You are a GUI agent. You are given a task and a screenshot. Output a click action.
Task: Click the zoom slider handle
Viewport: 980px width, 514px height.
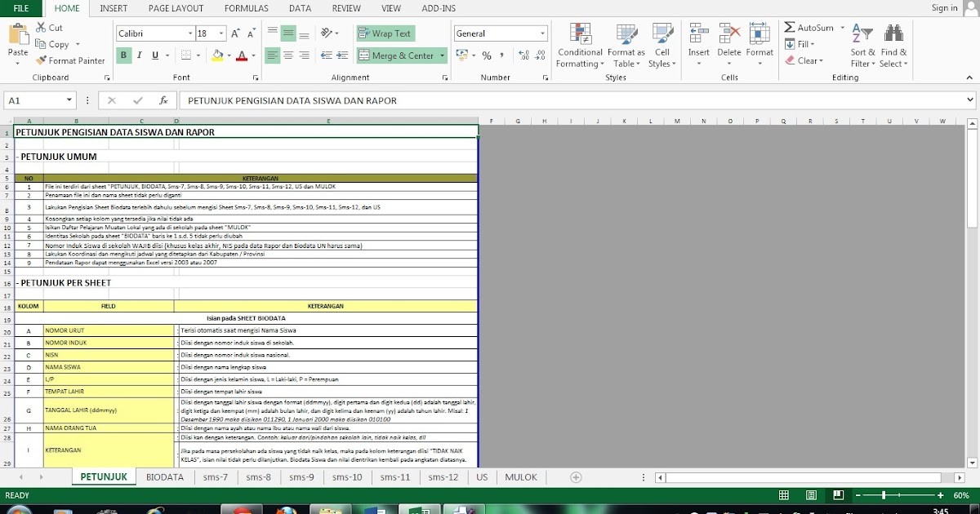[x=884, y=495]
